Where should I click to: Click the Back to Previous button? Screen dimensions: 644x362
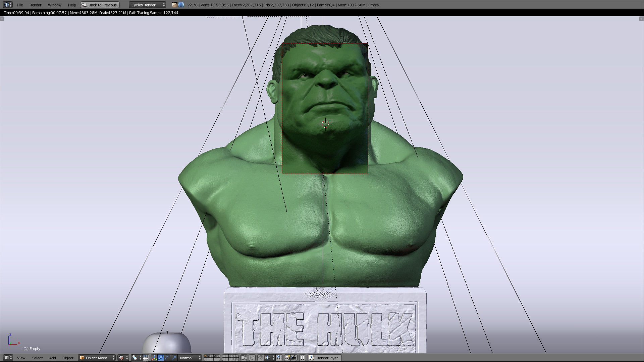coord(99,5)
